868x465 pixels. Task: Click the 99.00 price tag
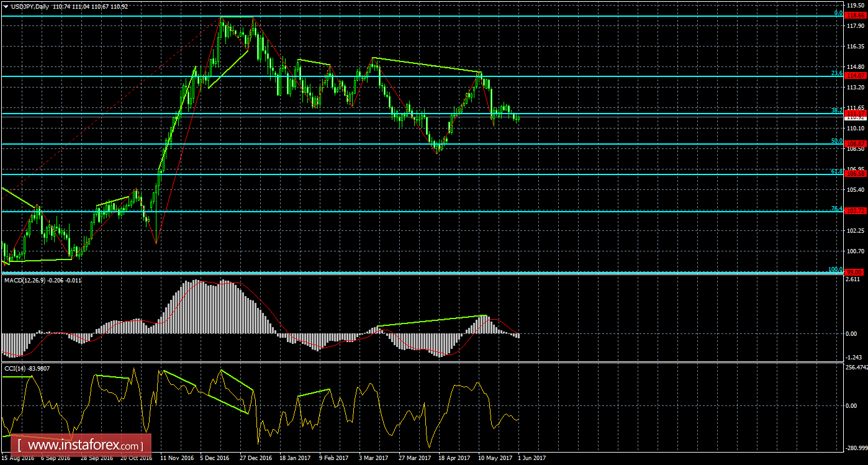click(855, 271)
